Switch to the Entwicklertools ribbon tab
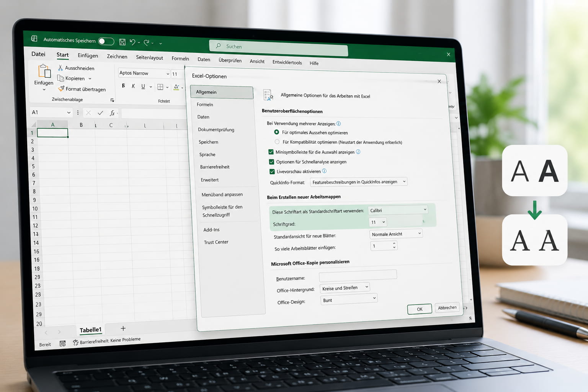 point(287,62)
